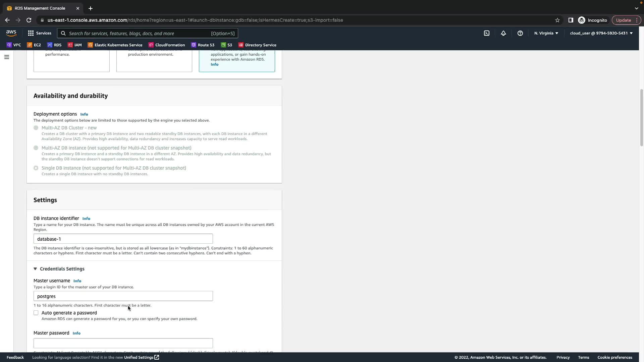Select Single DB instance radio option

[36, 168]
